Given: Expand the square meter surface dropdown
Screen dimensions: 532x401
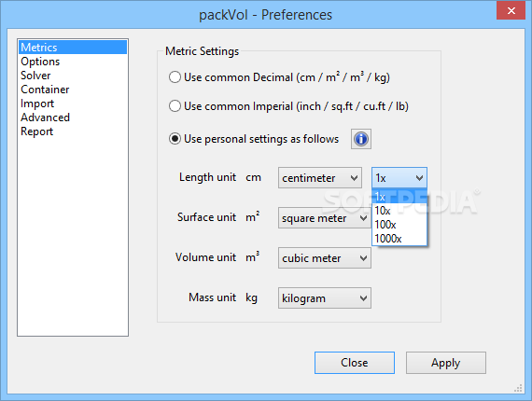Looking at the screenshot, I should tap(325, 218).
